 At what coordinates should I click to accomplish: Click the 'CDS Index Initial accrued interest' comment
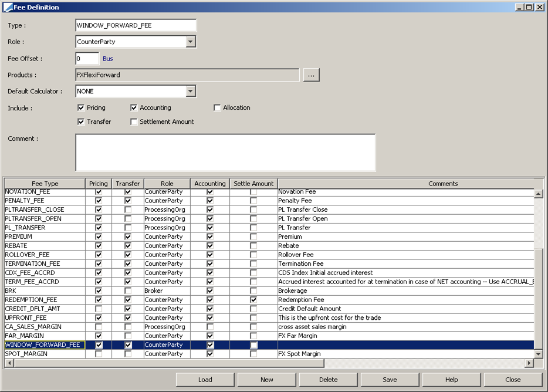tap(326, 272)
